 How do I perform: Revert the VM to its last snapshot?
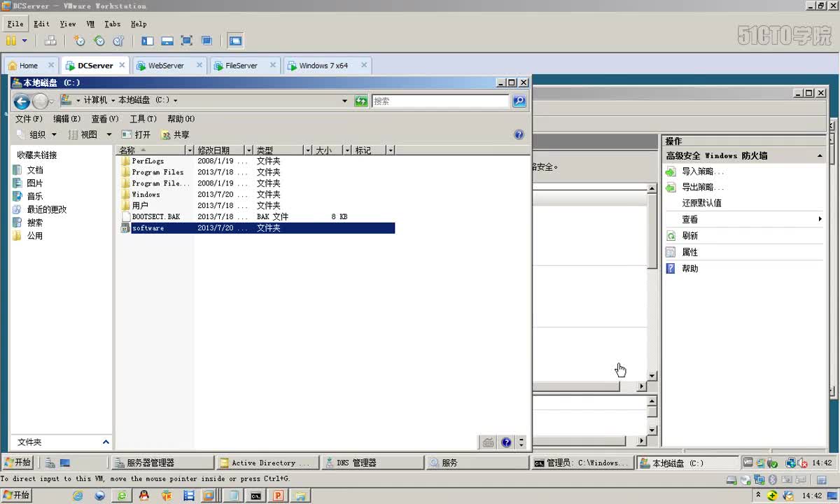coord(99,41)
